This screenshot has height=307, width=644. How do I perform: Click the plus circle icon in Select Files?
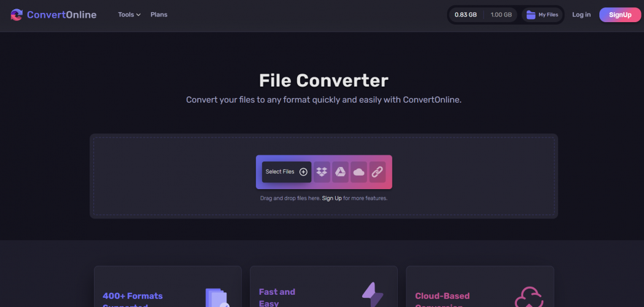pyautogui.click(x=303, y=172)
